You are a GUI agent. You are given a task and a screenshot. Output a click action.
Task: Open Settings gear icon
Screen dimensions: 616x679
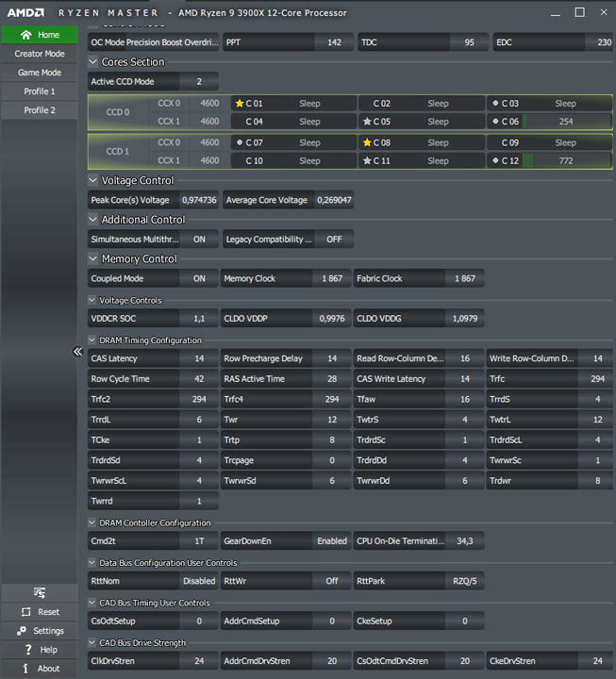pos(22,631)
